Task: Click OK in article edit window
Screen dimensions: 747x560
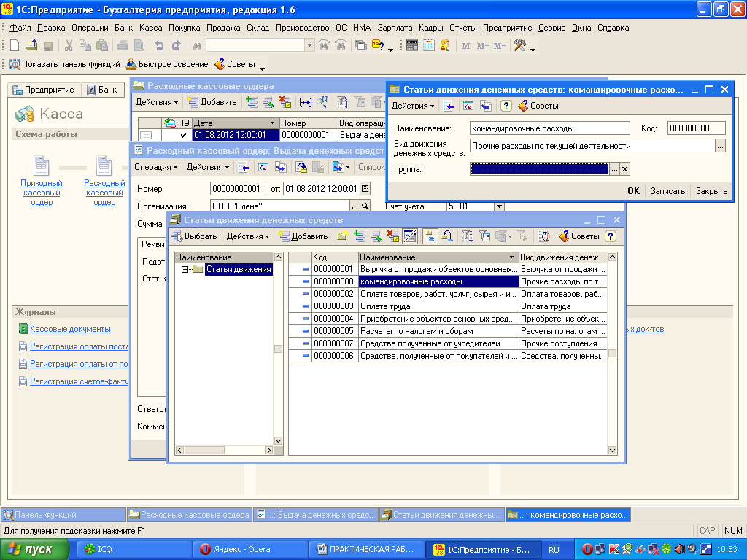Action: coord(633,190)
